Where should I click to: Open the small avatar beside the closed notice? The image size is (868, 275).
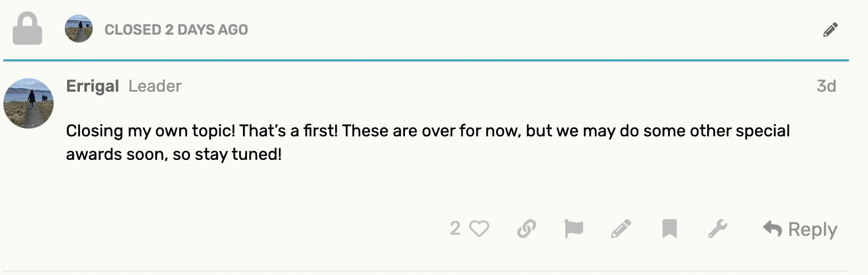click(79, 29)
